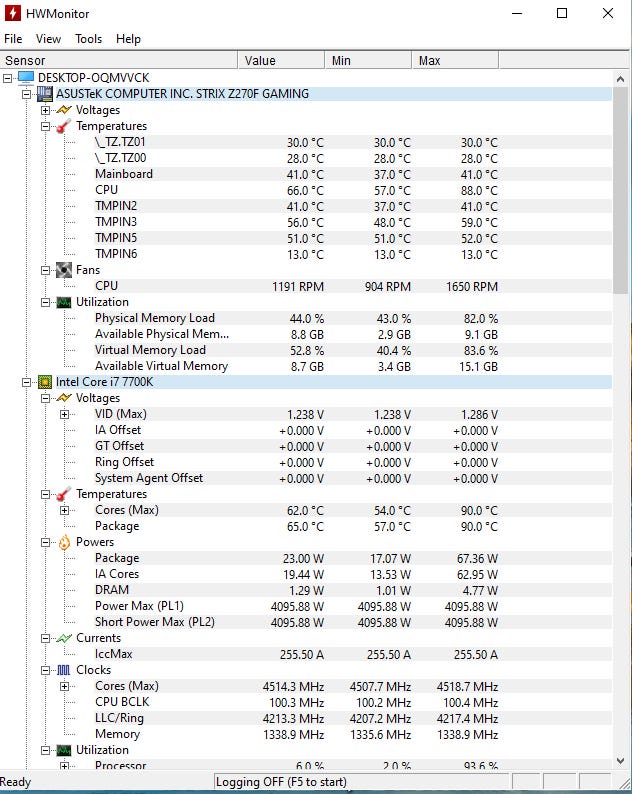This screenshot has width=632, height=794.
Task: Click the CPU Utilization graph icon at bottom
Action: tap(64, 750)
